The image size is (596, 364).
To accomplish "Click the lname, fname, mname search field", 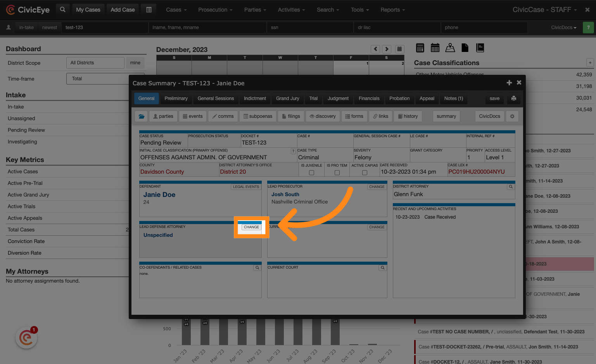I will tap(207, 28).
